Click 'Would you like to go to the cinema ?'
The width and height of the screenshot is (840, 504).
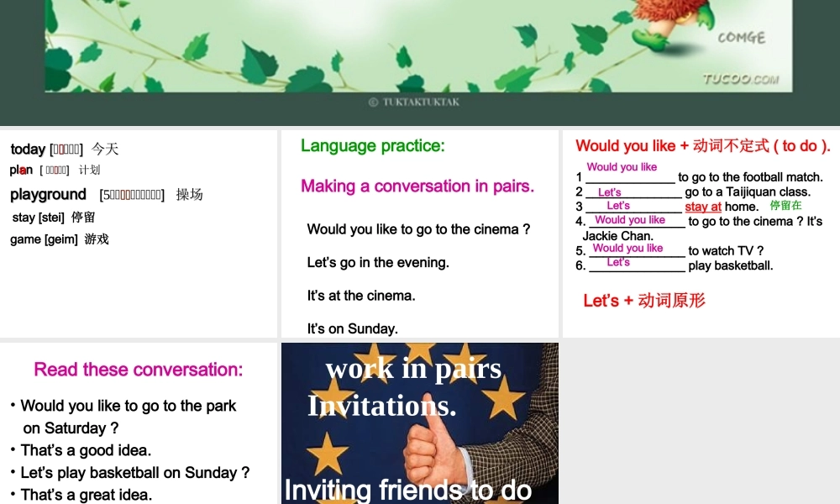point(418,229)
